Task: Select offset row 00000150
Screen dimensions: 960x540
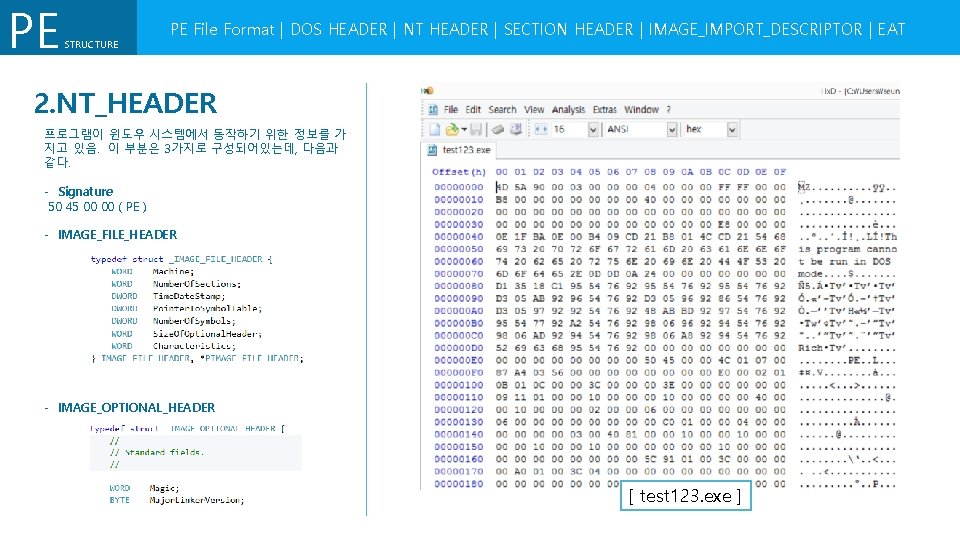Action: point(459,447)
